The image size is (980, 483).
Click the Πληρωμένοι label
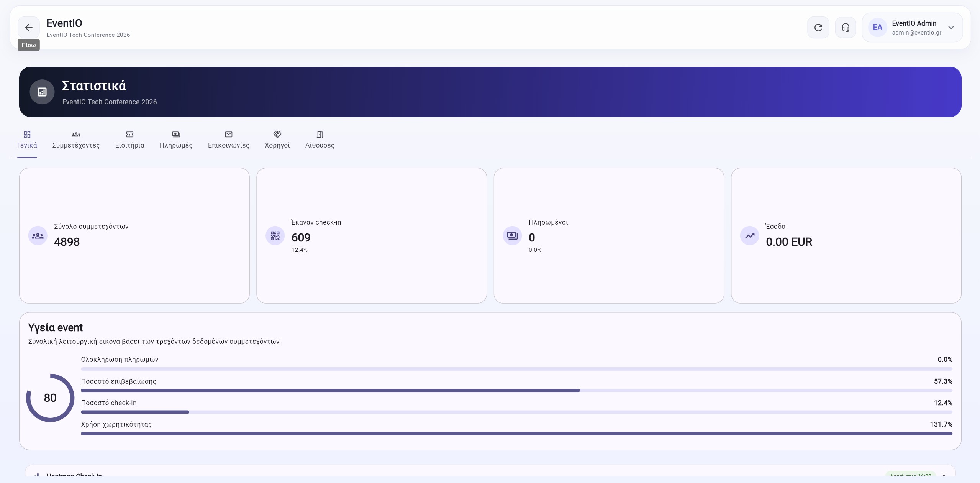[548, 222]
